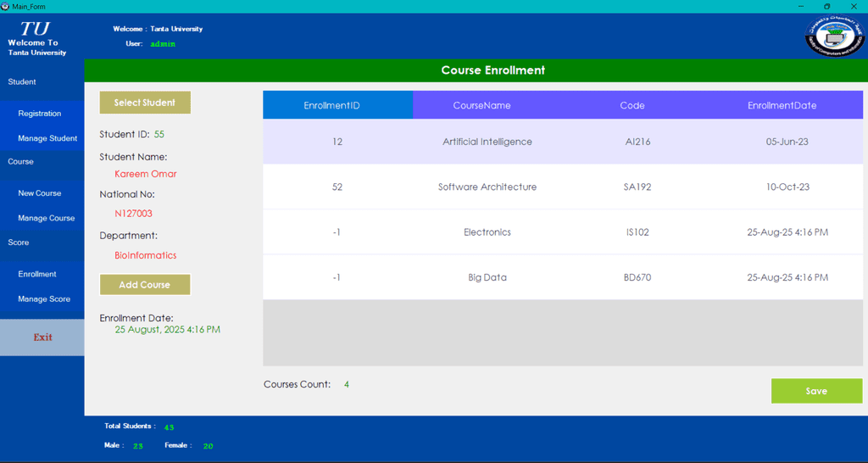Click code cell SA192
This screenshot has height=463, width=868.
point(637,187)
